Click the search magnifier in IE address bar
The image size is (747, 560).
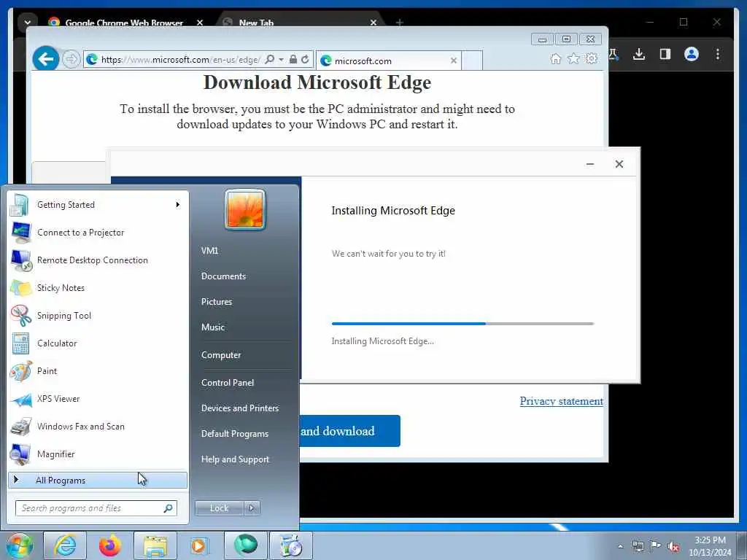click(x=270, y=59)
